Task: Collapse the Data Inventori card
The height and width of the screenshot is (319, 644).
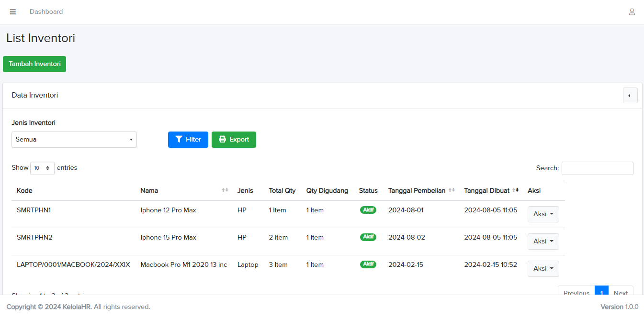Action: [630, 95]
